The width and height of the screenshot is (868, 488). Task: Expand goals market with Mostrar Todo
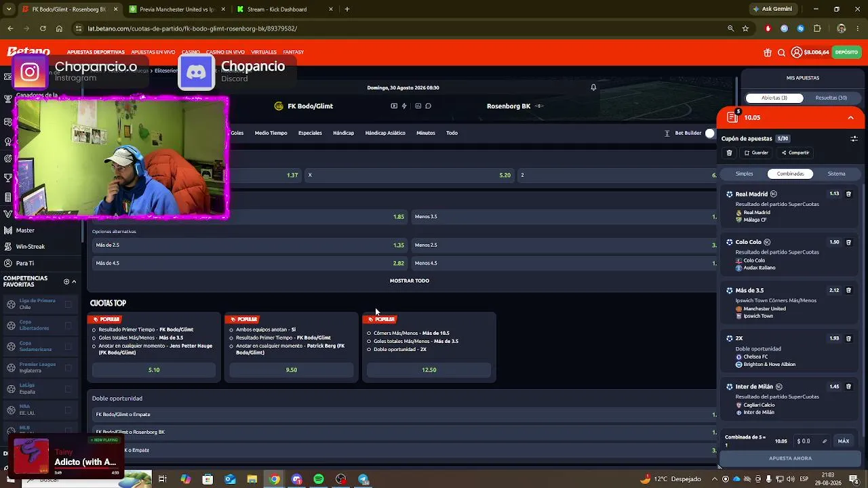tap(410, 281)
